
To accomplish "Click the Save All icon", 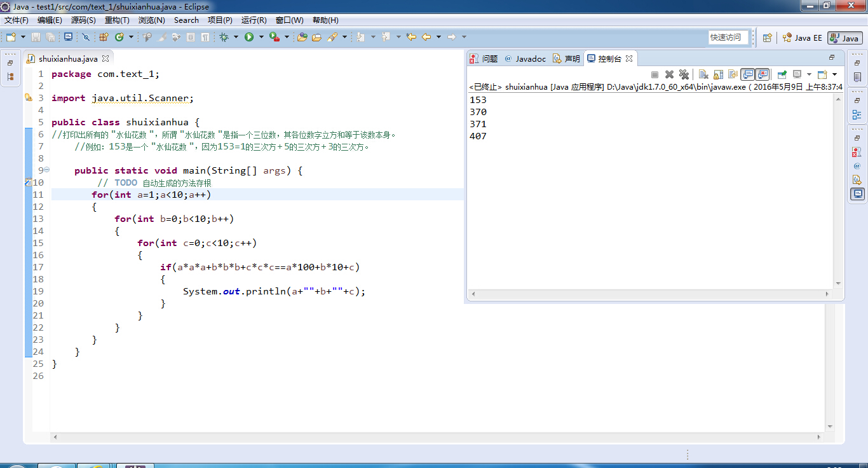I will pyautogui.click(x=50, y=37).
